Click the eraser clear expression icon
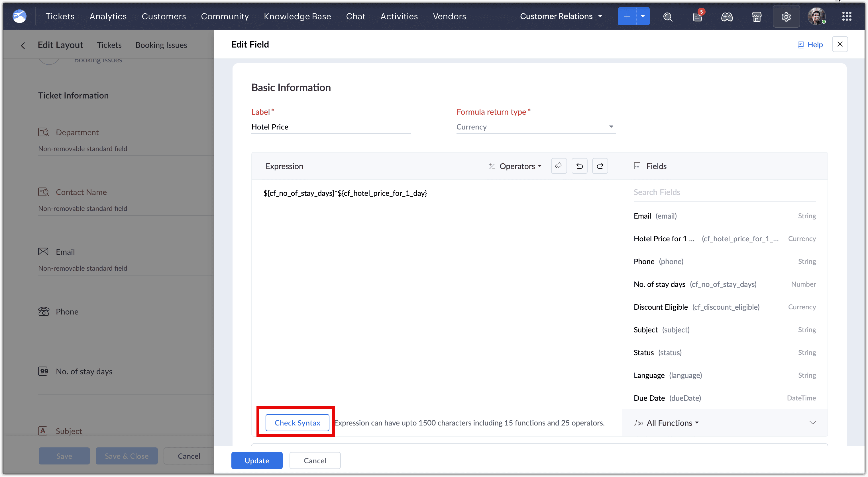Viewport: 868px width, 477px height. click(x=559, y=166)
